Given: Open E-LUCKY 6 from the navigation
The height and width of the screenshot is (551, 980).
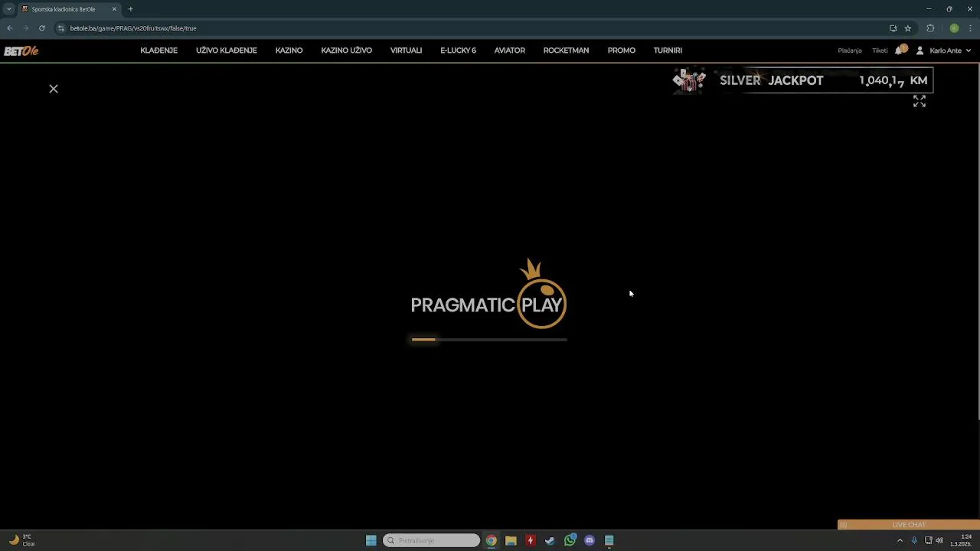Looking at the screenshot, I should [458, 51].
